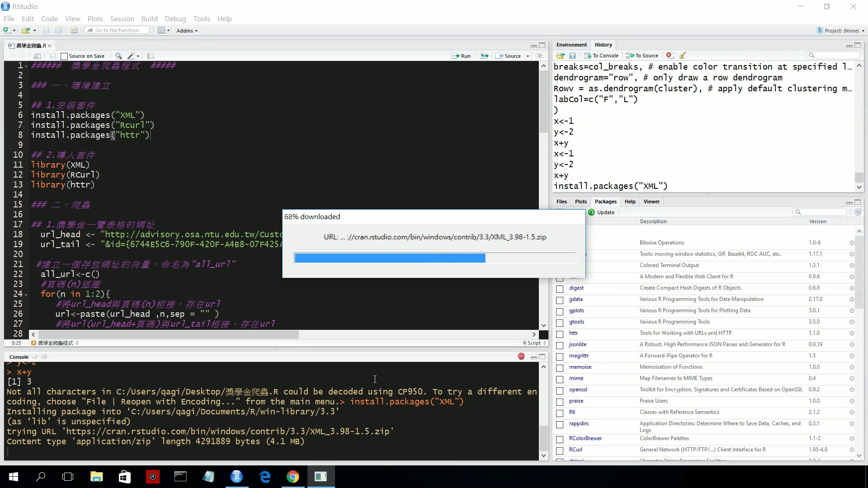Switch to the Environment tab
This screenshot has height=488, width=868.
point(571,45)
